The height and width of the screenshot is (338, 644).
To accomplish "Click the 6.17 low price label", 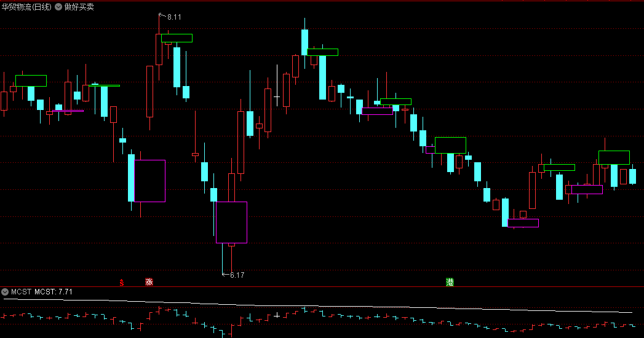I will 237,275.
